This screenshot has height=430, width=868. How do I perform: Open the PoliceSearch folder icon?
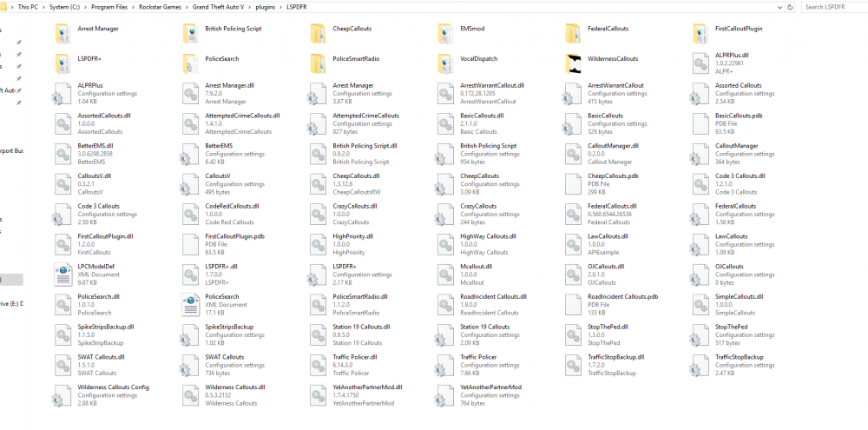(191, 63)
